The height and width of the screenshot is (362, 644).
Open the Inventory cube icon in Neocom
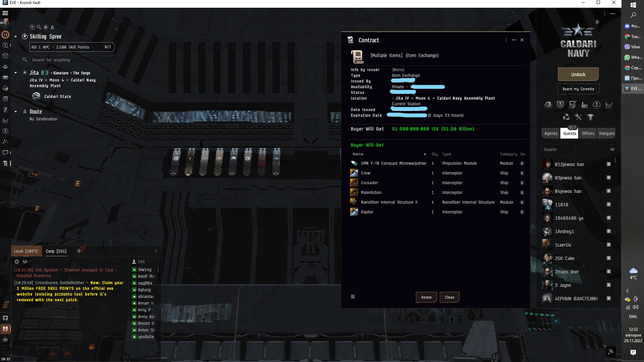coord(5,88)
